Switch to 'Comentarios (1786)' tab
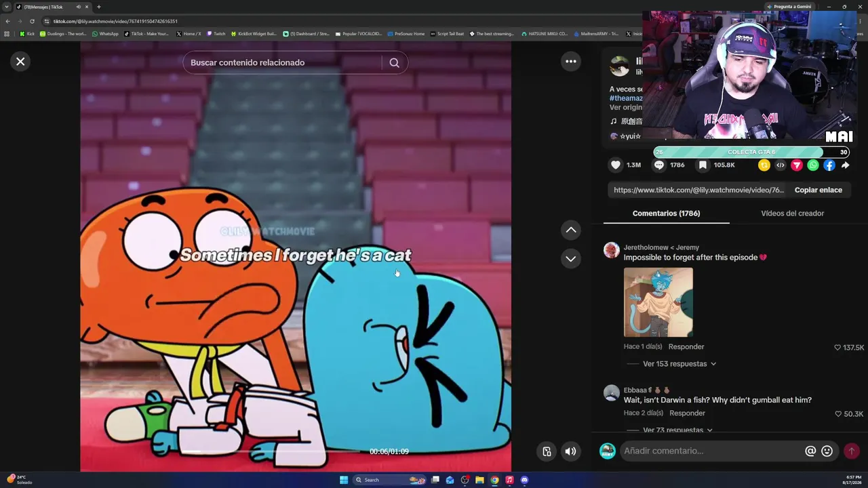 pyautogui.click(x=666, y=213)
